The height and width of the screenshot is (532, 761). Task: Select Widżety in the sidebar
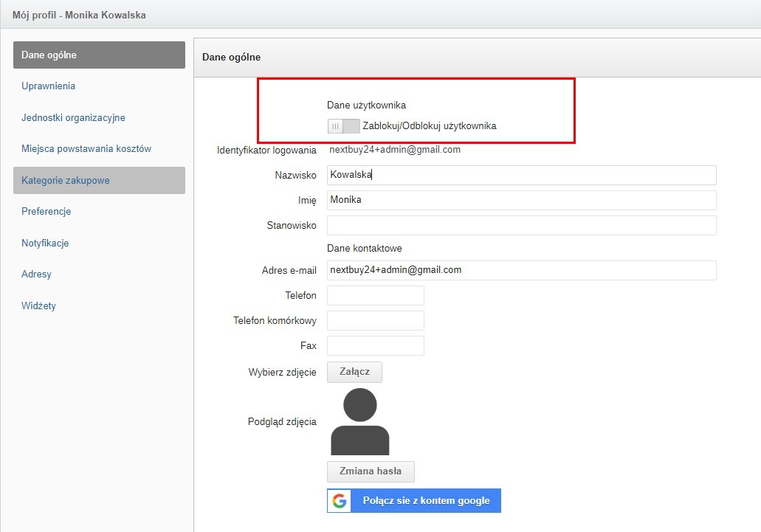click(38, 305)
